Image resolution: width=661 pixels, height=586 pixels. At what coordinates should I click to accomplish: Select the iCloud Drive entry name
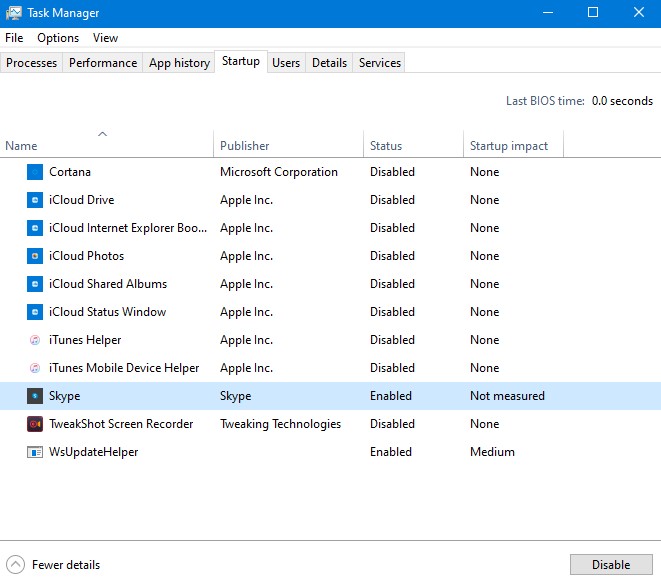[81, 200]
